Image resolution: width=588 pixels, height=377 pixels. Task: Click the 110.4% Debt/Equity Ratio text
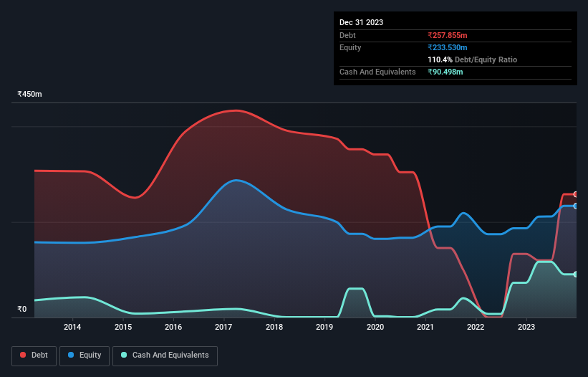point(472,59)
